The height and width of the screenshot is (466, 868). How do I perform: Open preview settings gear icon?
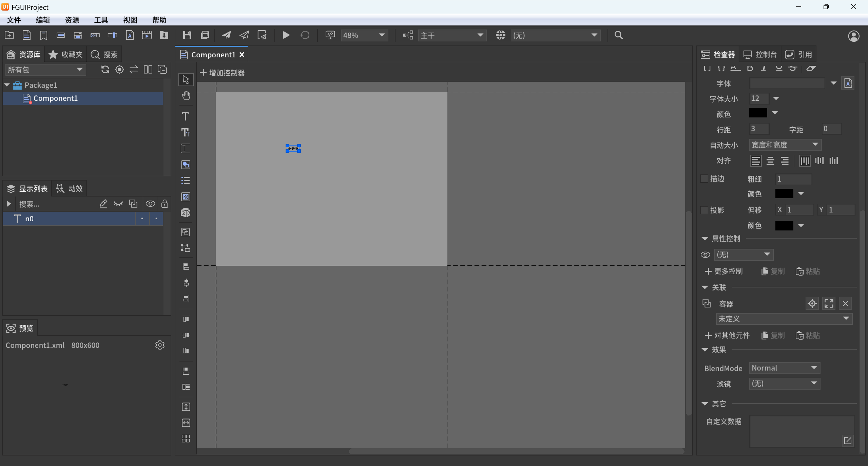click(x=160, y=345)
